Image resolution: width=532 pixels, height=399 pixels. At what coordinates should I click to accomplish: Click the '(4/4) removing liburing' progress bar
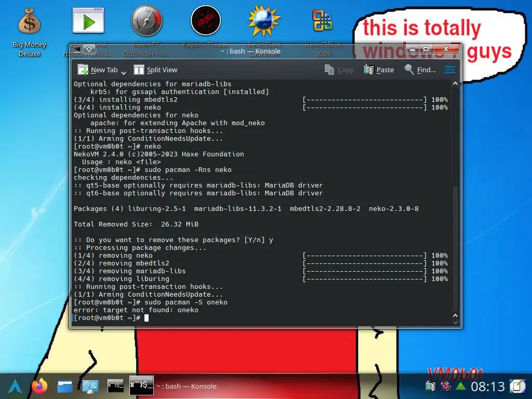click(365, 279)
